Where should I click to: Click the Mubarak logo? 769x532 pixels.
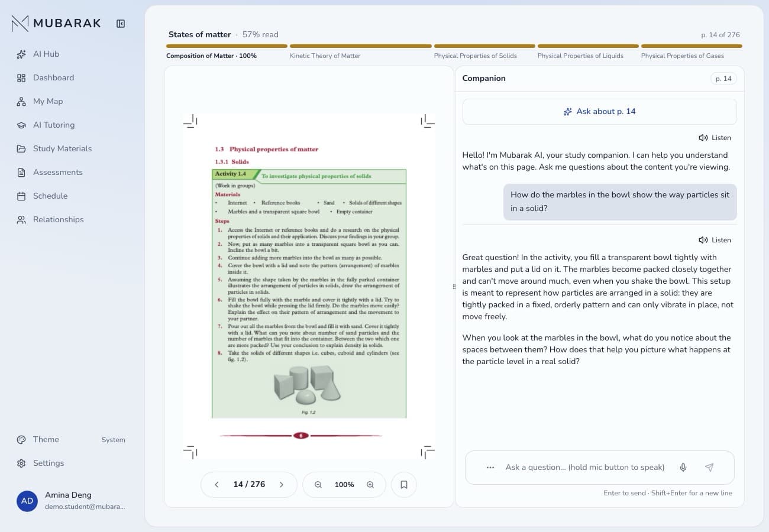tap(56, 24)
